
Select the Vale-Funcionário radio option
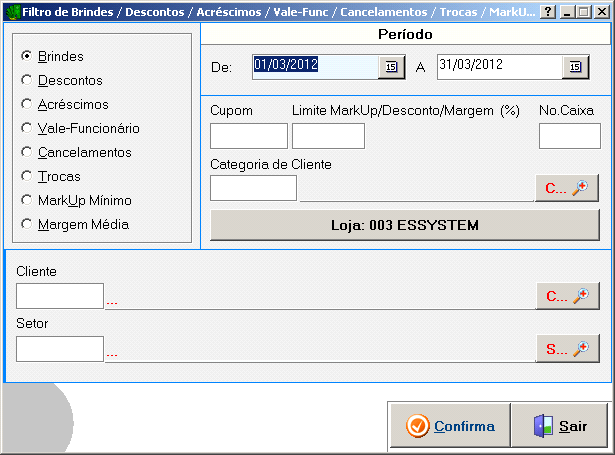coord(27,129)
